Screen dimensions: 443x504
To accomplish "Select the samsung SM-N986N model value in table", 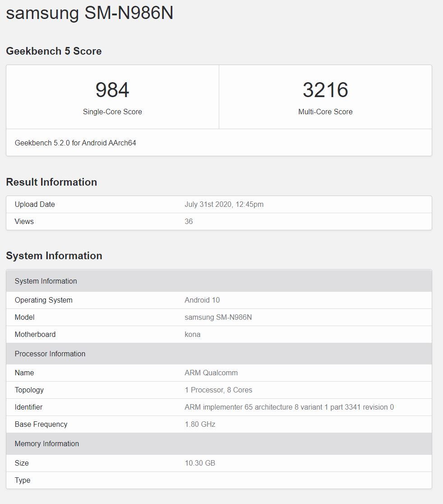I will [218, 317].
